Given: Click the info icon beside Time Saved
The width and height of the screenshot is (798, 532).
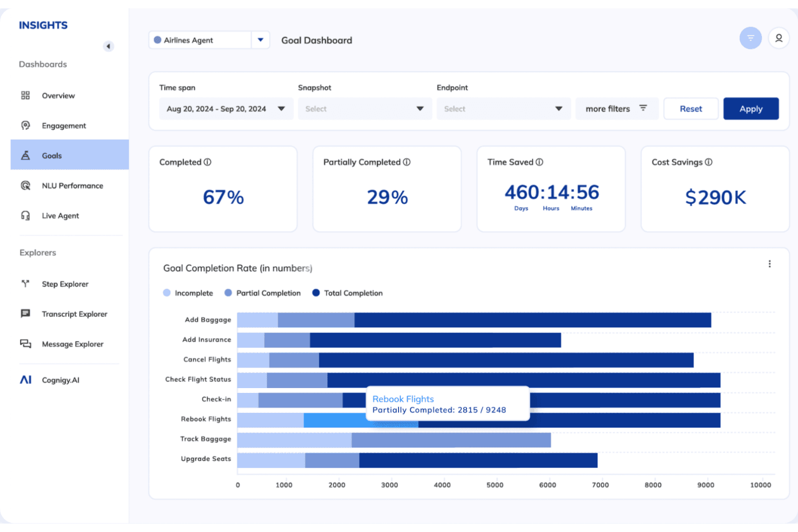Looking at the screenshot, I should [539, 162].
